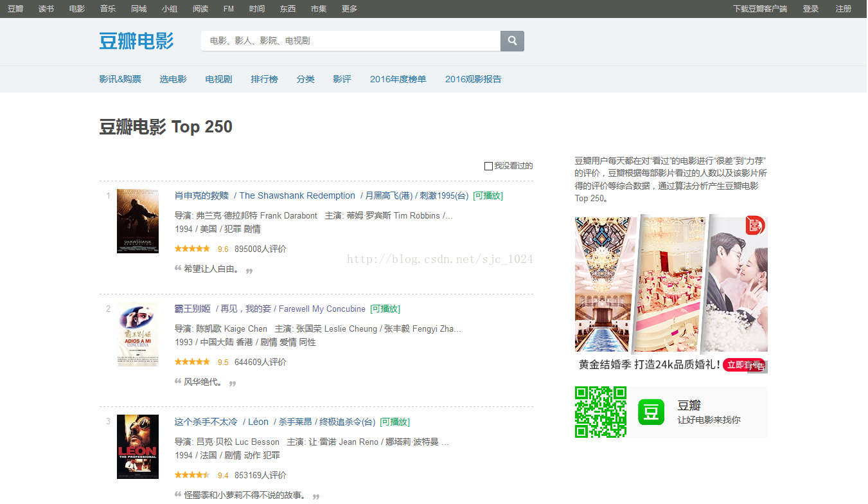This screenshot has height=504, width=868.
Task: Click 可播放 tag for 霸王别姬
Action: (385, 309)
